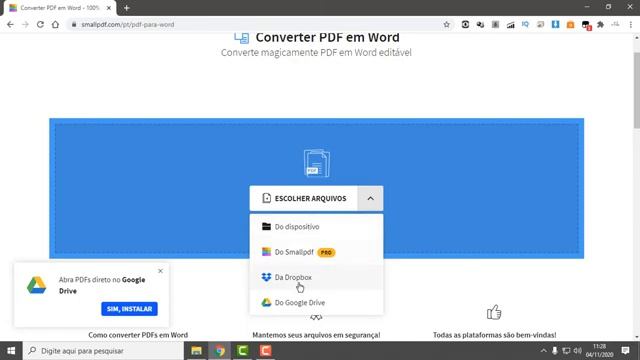Click Sim, Instalar button

(129, 309)
